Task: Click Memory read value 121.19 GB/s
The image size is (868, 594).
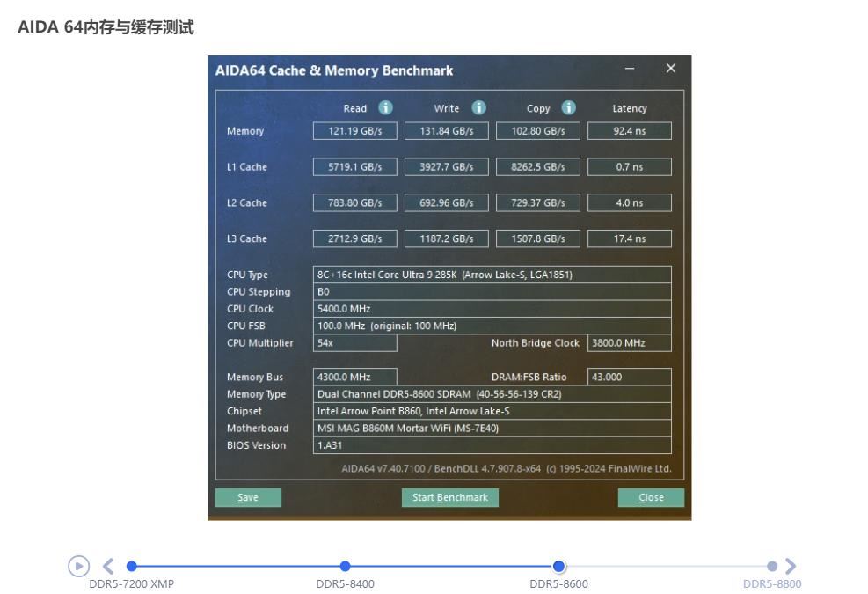Action: 354,131
